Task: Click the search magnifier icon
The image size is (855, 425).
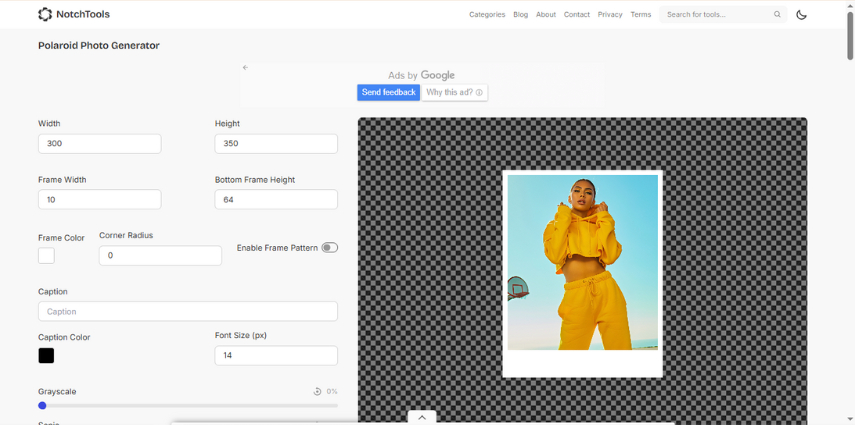Action: (777, 15)
